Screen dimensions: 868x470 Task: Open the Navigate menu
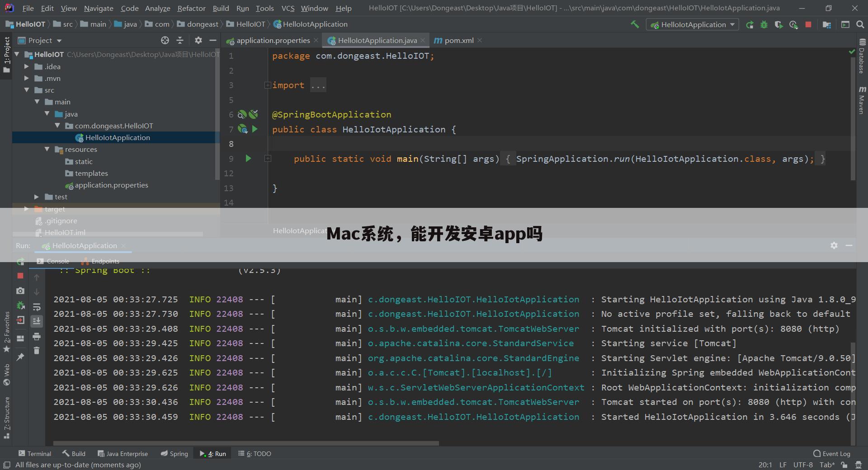click(99, 8)
